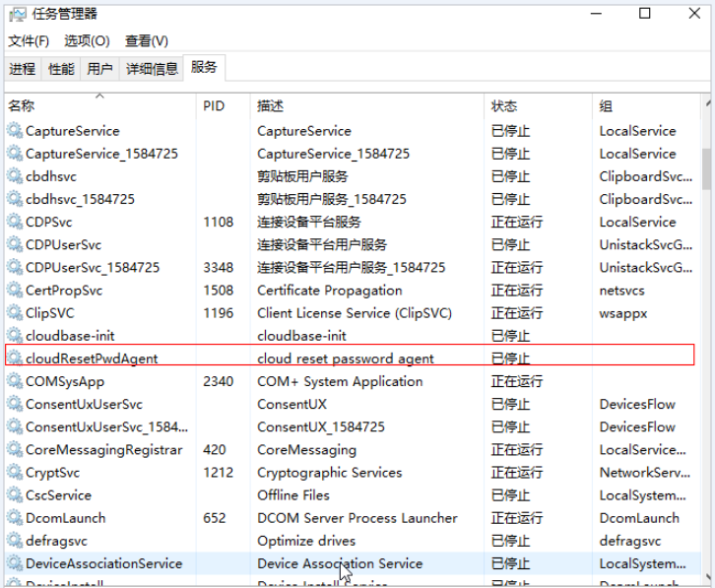Click the gear icon beside CryptSvc
Image resolution: width=715 pixels, height=588 pixels.
pyautogui.click(x=15, y=473)
